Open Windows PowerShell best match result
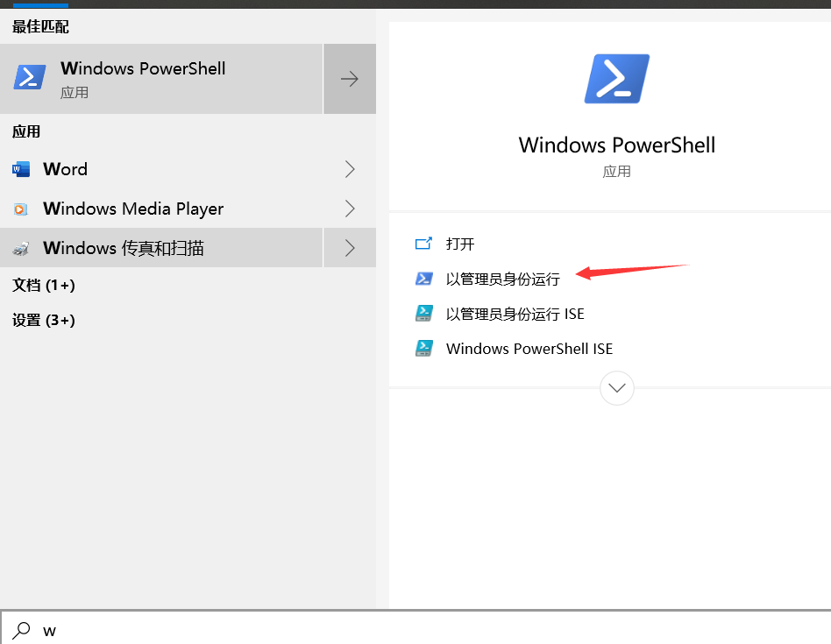The height and width of the screenshot is (644, 831). [x=161, y=79]
